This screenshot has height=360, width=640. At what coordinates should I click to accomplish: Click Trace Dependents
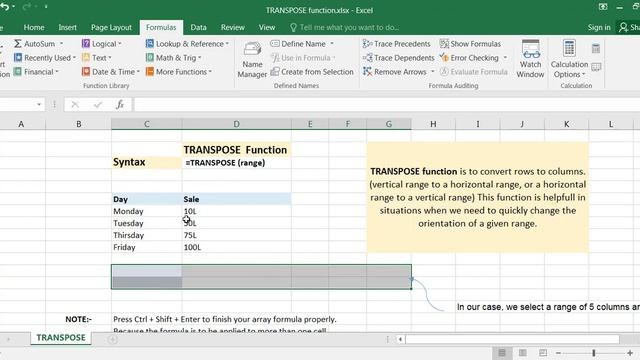click(398, 58)
